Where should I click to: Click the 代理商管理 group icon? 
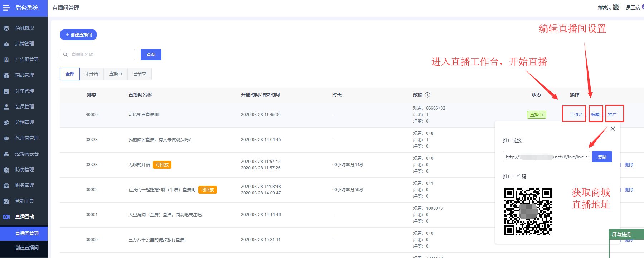tap(6, 138)
